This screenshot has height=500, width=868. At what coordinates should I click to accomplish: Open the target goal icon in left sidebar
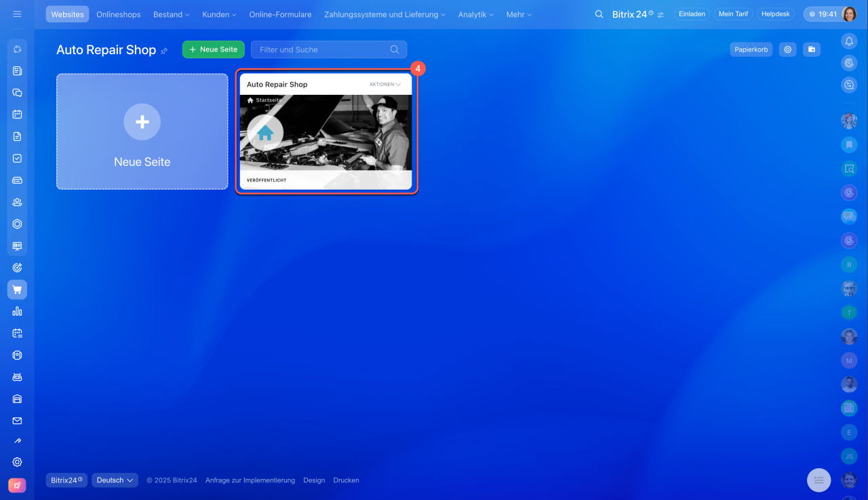18,268
